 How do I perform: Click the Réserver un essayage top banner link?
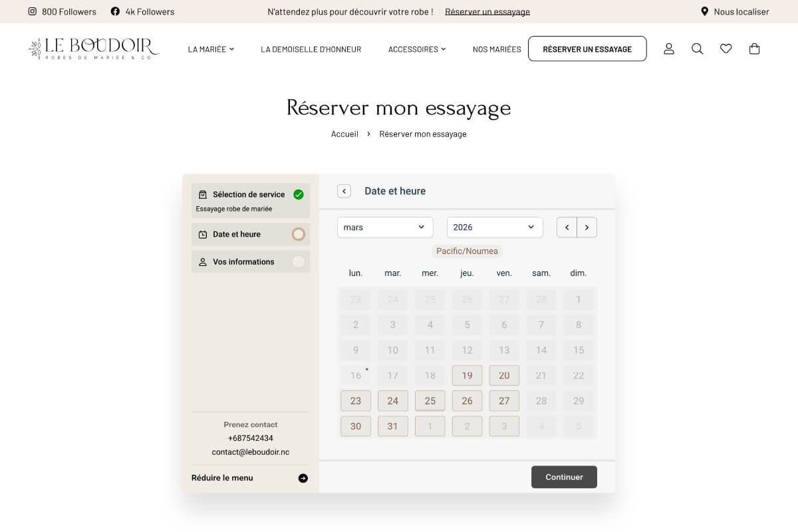pyautogui.click(x=487, y=11)
